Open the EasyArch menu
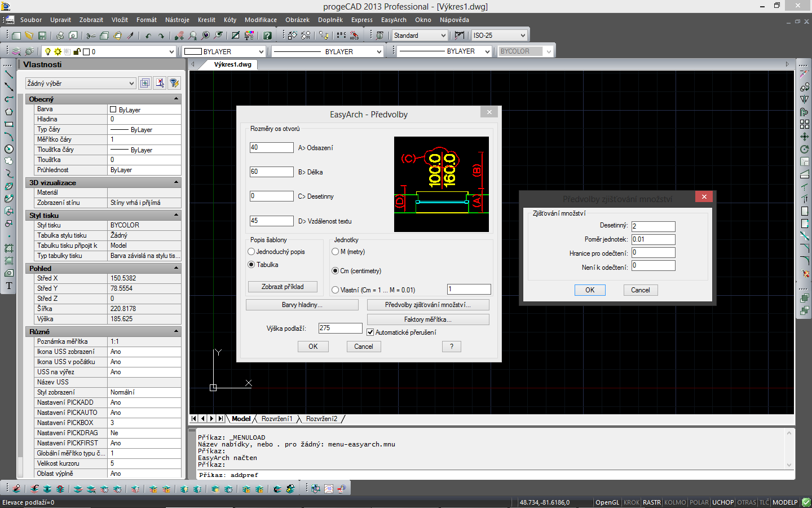This screenshot has width=812, height=508. click(394, 20)
